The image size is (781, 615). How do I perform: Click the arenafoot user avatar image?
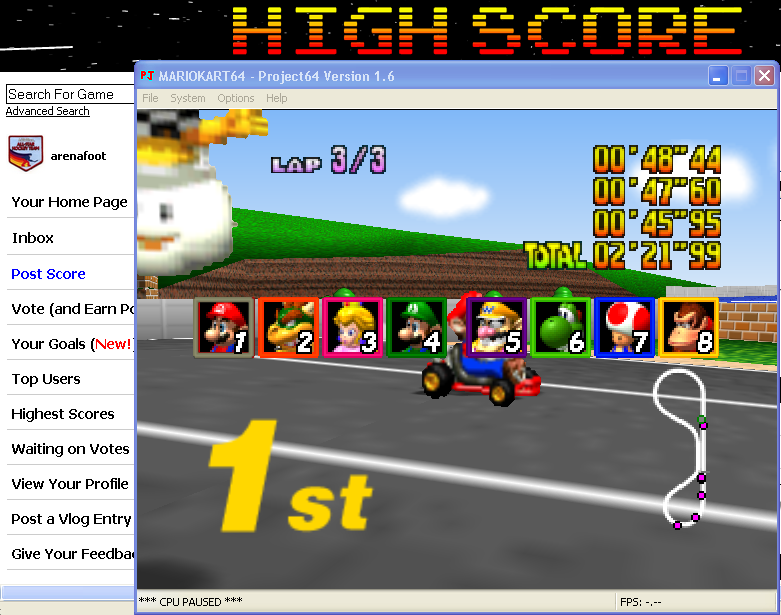click(x=26, y=151)
